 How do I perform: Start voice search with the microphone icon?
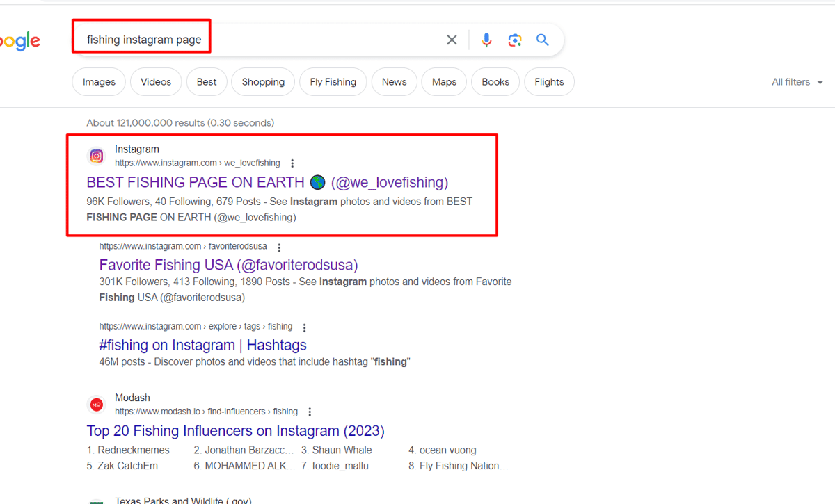[x=486, y=40]
